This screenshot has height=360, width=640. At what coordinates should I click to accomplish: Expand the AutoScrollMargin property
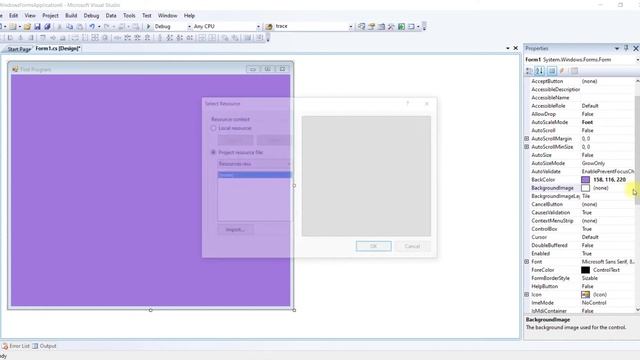pyautogui.click(x=527, y=139)
